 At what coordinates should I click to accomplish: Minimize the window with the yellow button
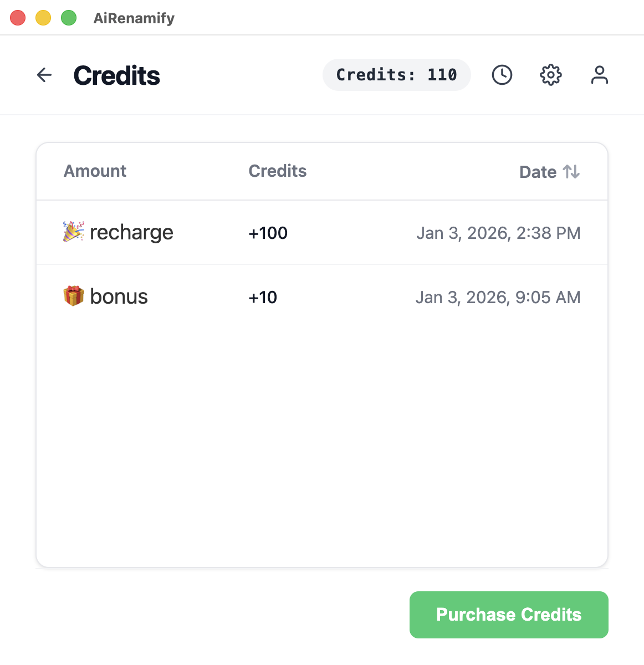[x=43, y=18]
